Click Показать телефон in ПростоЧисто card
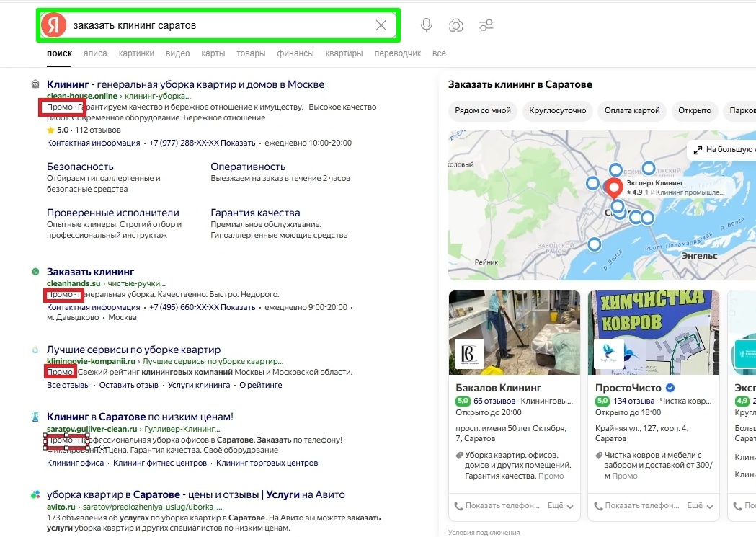 click(x=641, y=506)
